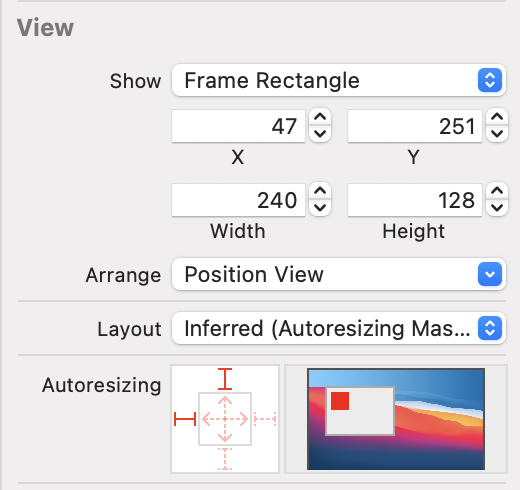Click the Y position field showing 251
520x490 pixels.
click(x=415, y=126)
